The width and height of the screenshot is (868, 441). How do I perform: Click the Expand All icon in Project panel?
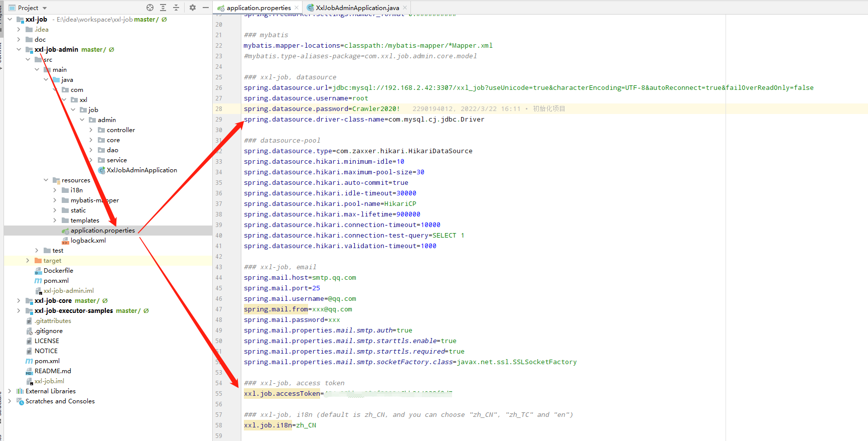(x=163, y=8)
